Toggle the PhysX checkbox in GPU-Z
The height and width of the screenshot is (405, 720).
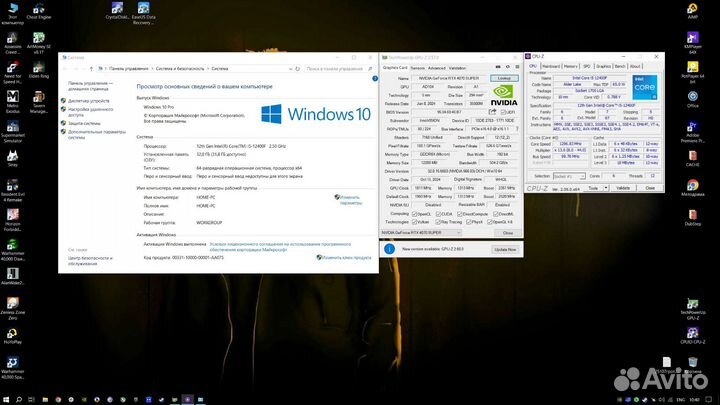(x=468, y=222)
